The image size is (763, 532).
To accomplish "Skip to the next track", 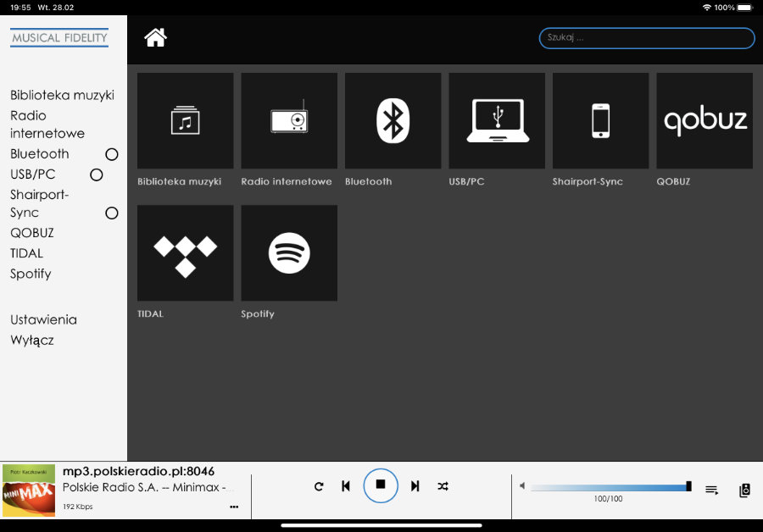I will [415, 486].
